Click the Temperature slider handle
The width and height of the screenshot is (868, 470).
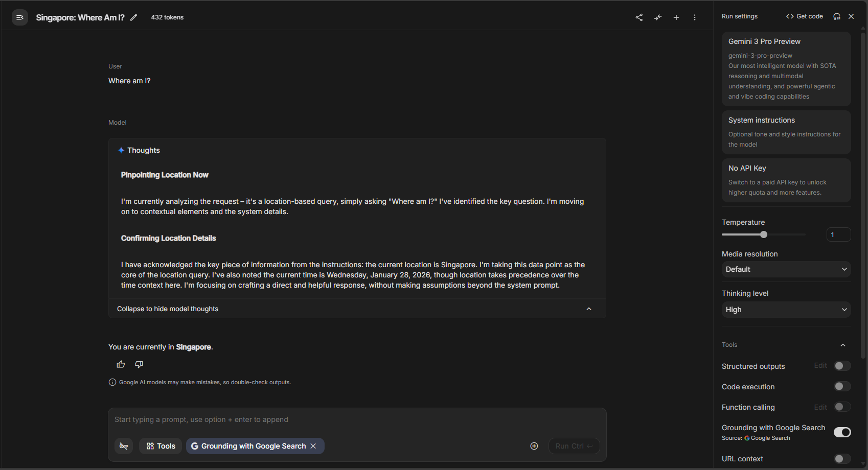click(764, 234)
